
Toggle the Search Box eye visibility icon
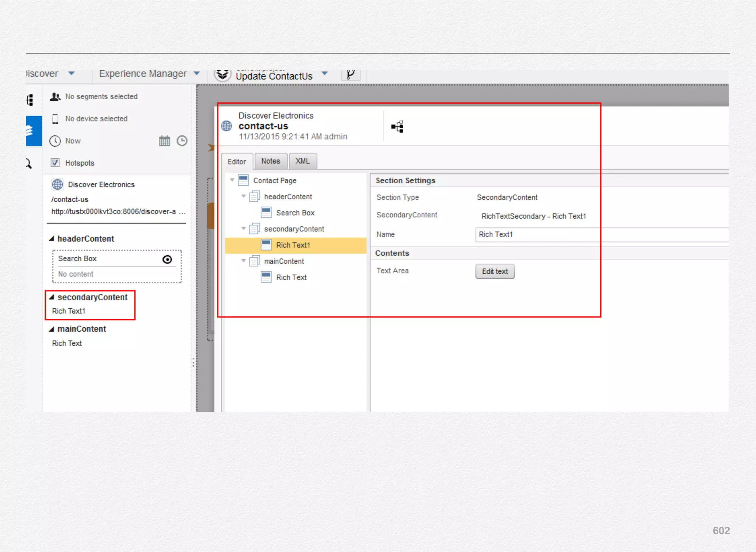[167, 259]
